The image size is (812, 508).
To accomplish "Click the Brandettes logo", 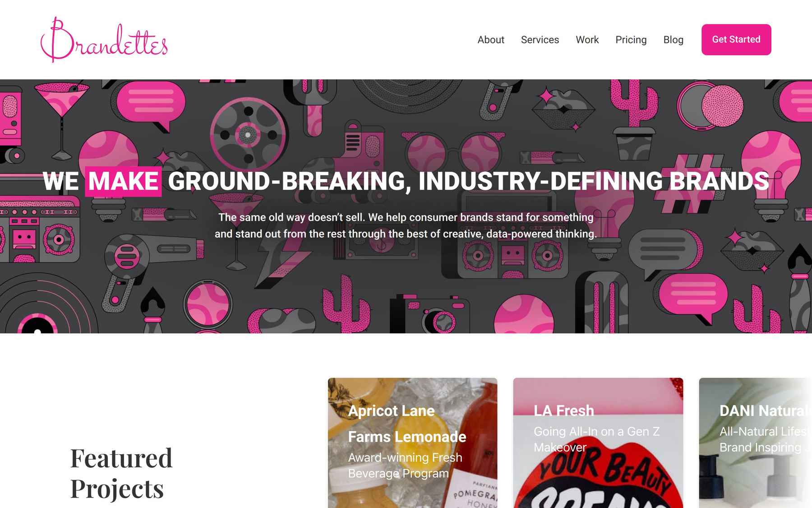I will (x=104, y=40).
